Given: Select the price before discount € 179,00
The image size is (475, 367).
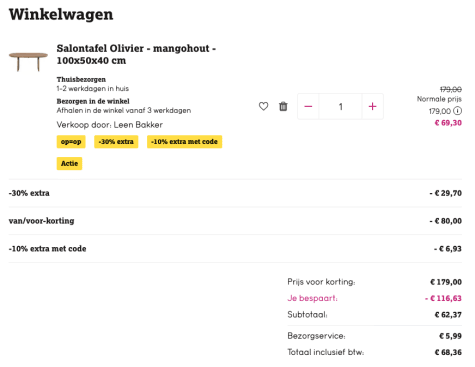Looking at the screenshot, I should point(446,282).
